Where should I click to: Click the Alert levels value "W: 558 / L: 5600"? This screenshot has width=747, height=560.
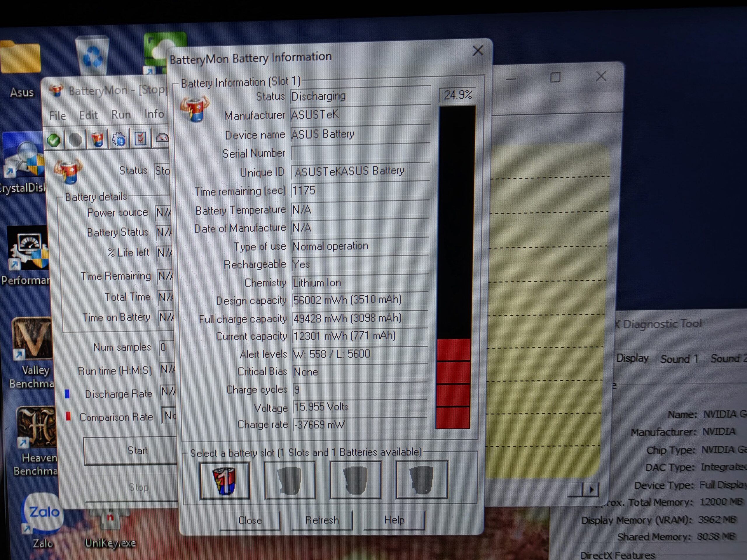pos(331,354)
